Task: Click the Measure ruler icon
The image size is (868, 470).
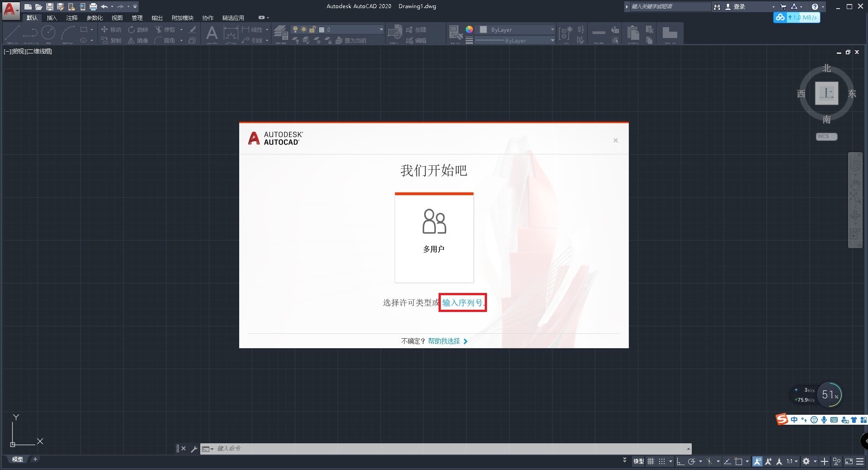Action: pyautogui.click(x=598, y=33)
